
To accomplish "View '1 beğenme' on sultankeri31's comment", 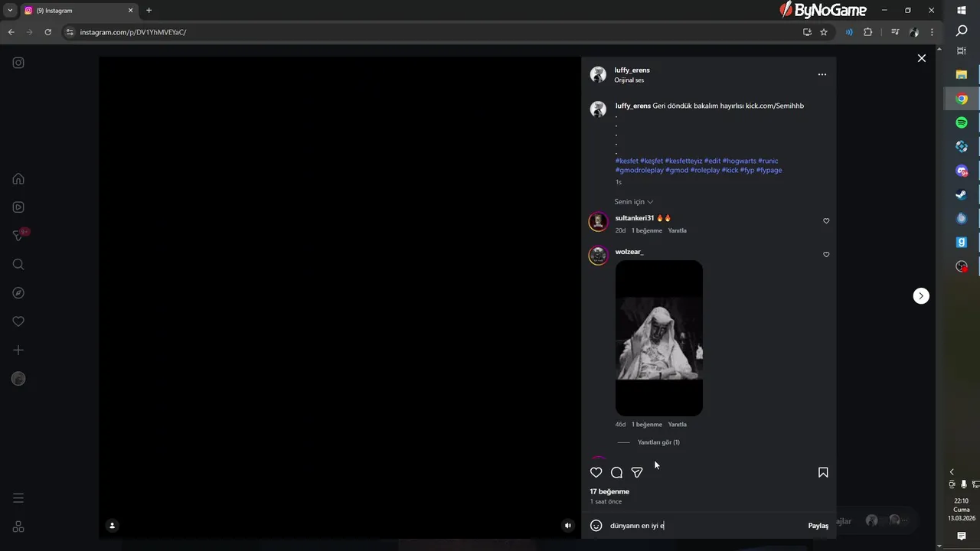I will click(x=646, y=230).
